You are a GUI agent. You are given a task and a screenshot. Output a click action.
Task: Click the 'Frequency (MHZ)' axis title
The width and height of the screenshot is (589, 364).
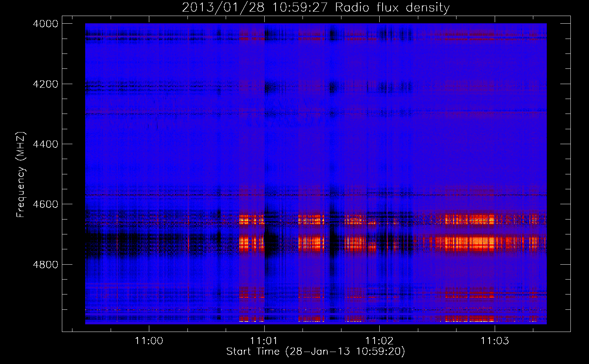click(21, 175)
